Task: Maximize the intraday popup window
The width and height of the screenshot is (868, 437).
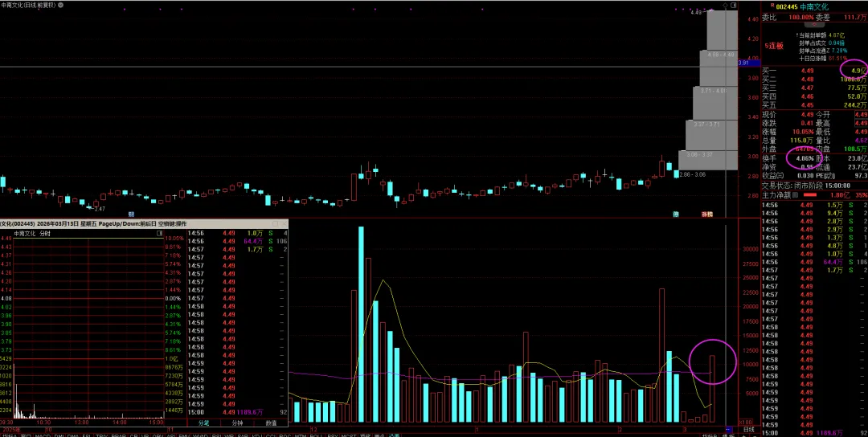Action: coord(275,224)
